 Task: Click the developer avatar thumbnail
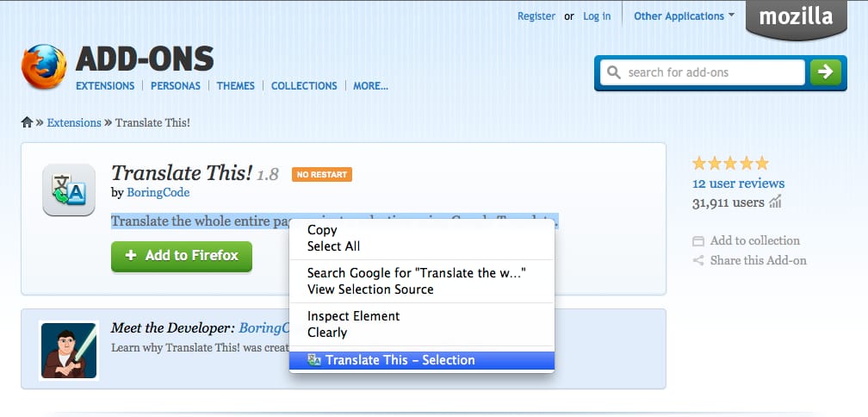click(69, 350)
